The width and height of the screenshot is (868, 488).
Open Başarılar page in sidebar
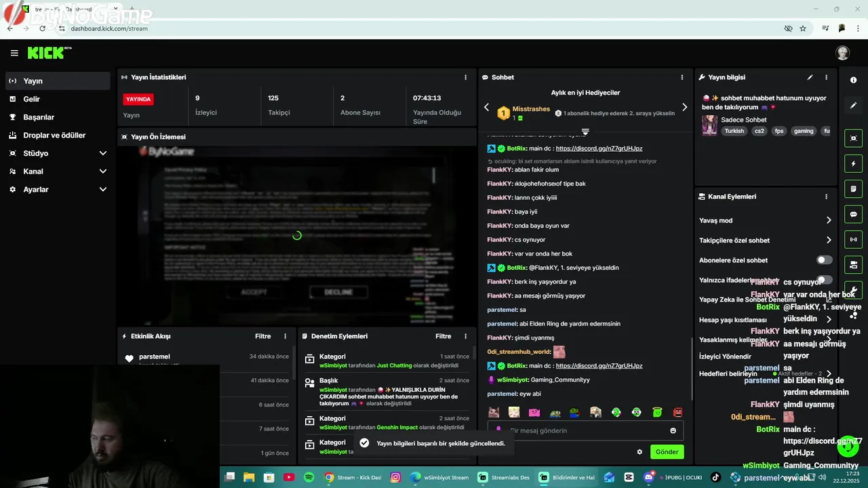pos(57,117)
